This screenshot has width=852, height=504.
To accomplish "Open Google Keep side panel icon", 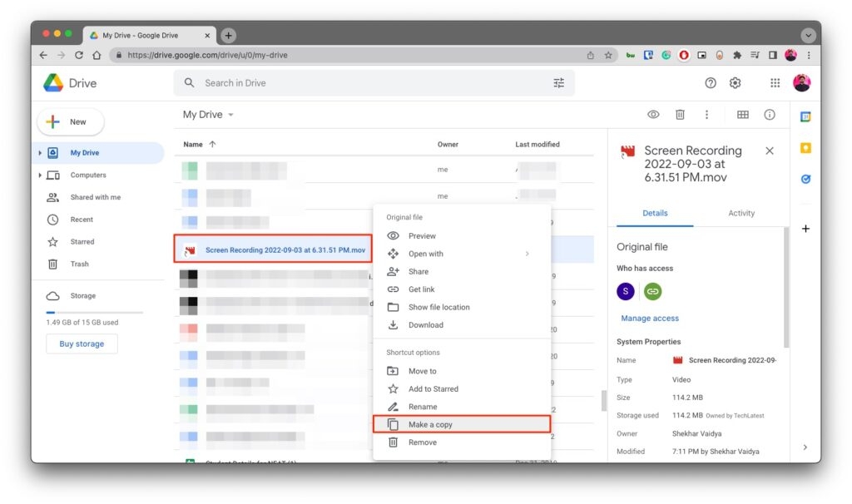I will (x=805, y=148).
